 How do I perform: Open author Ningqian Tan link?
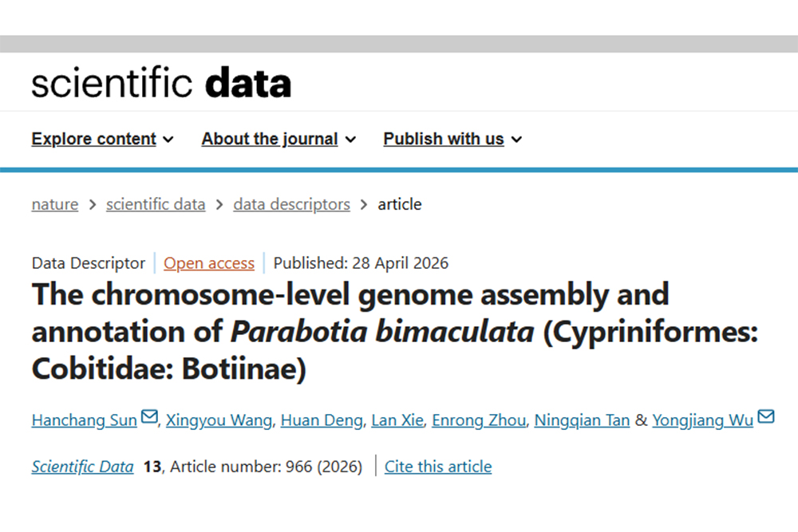click(583, 420)
